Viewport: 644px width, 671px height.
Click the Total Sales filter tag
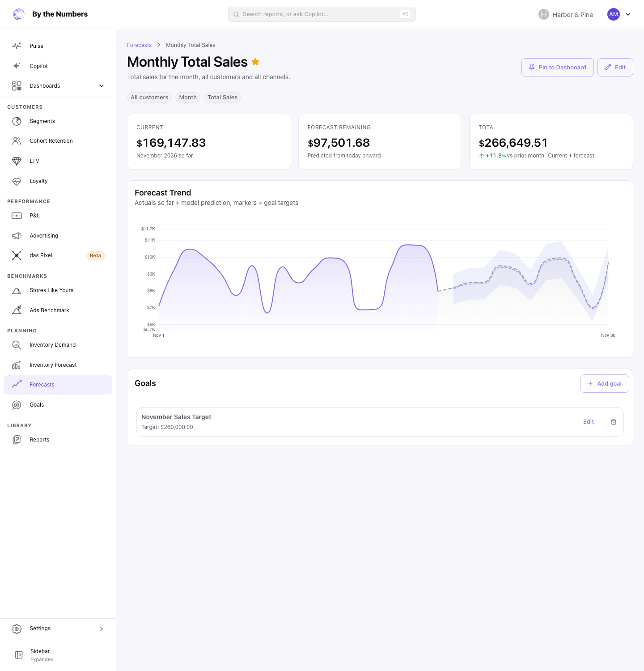tap(222, 98)
